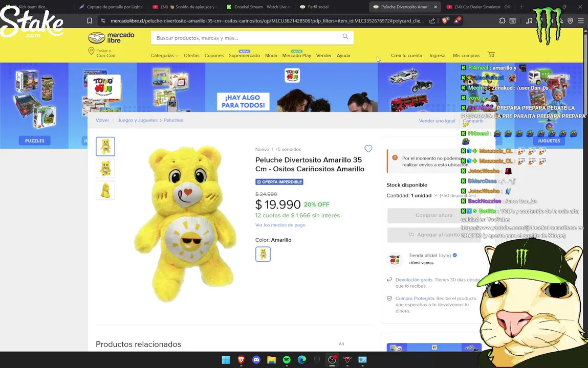The width and height of the screenshot is (588, 368).
Task: Switch to Captura de pantalla Lightshot tab
Action: coord(111,7)
